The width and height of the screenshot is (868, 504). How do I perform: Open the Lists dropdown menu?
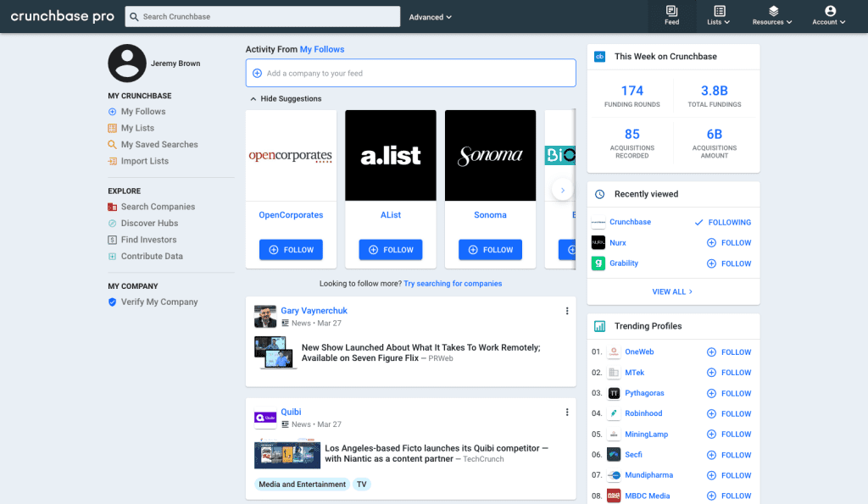pos(719,15)
